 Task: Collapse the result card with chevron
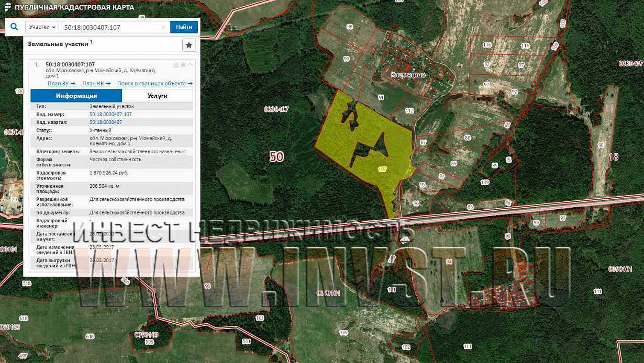point(190,65)
